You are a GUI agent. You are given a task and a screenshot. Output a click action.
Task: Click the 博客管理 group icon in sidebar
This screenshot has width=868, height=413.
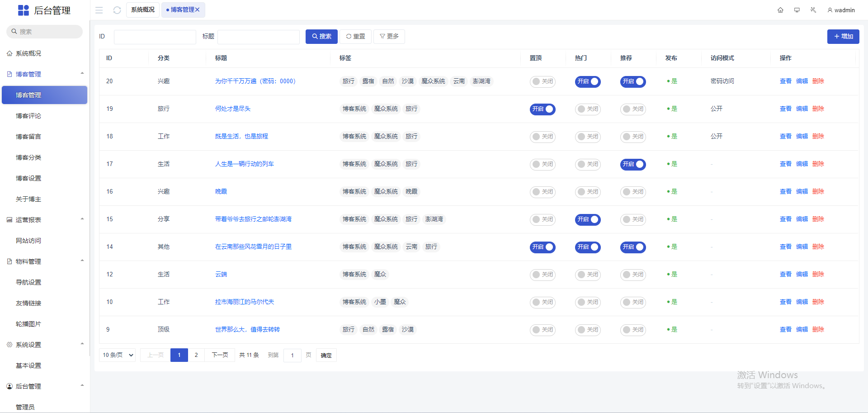point(9,74)
